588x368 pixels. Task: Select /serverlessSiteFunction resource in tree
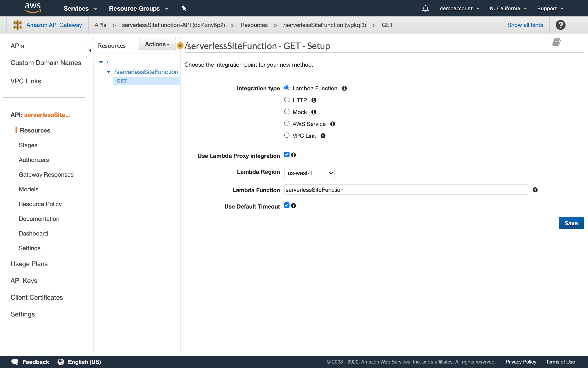[146, 72]
